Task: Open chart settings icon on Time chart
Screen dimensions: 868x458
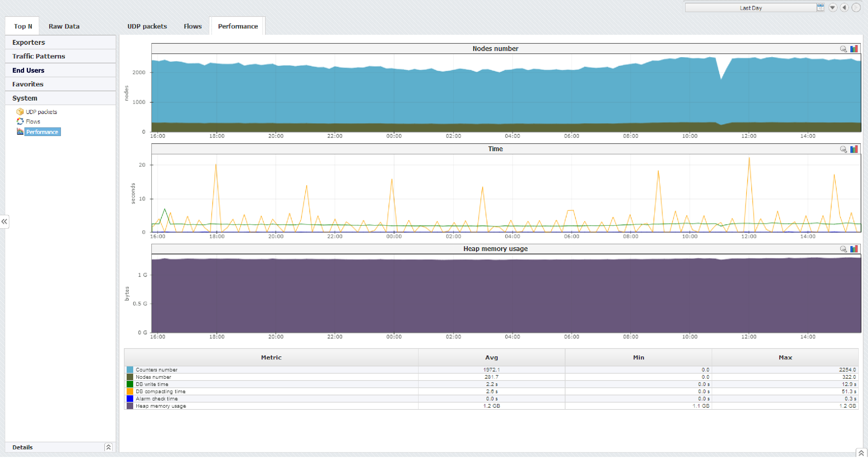Action: [x=854, y=149]
